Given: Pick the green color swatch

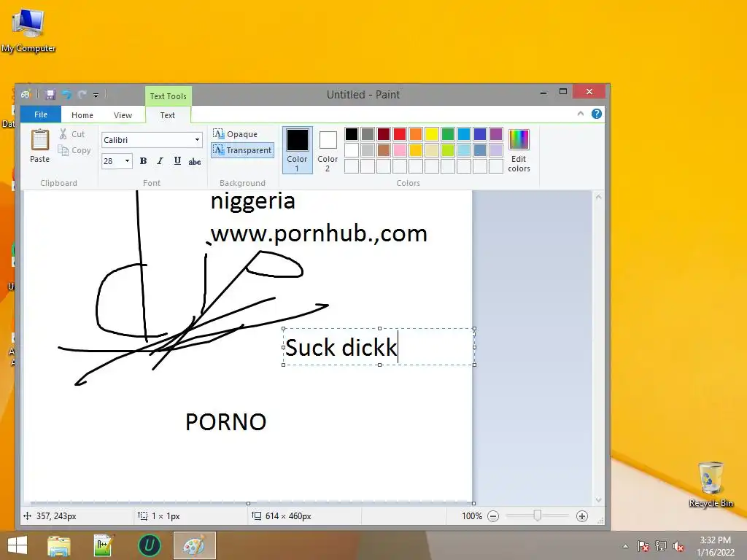Looking at the screenshot, I should (448, 134).
